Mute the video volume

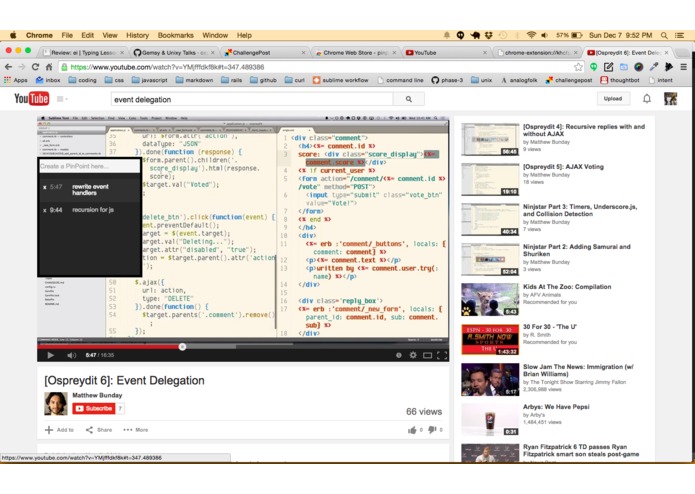[x=71, y=355]
